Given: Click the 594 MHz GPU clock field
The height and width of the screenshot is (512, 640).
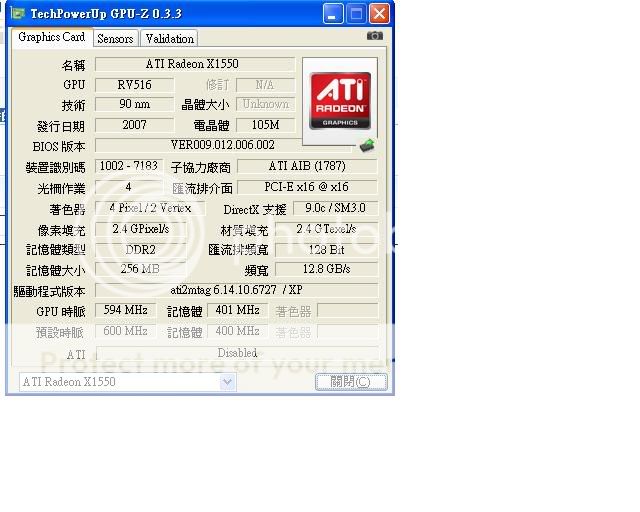Looking at the screenshot, I should 126,311.
